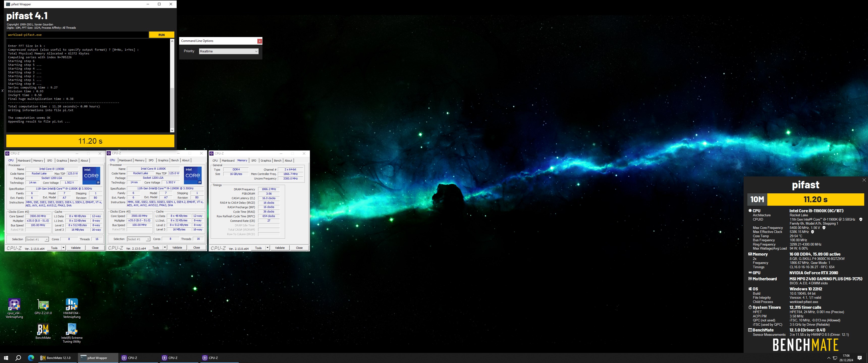Open Bench tab in middle CPU-Z window

[175, 160]
